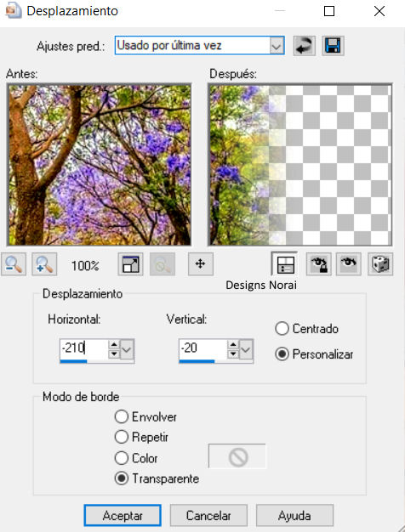
Task: Toggle the show/hide previews icon
Action: pyautogui.click(x=285, y=264)
